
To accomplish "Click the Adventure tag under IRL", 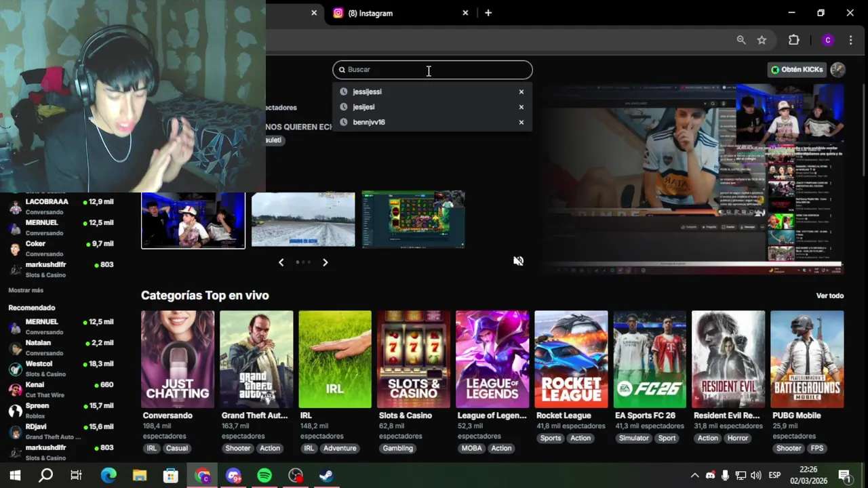I will point(340,448).
